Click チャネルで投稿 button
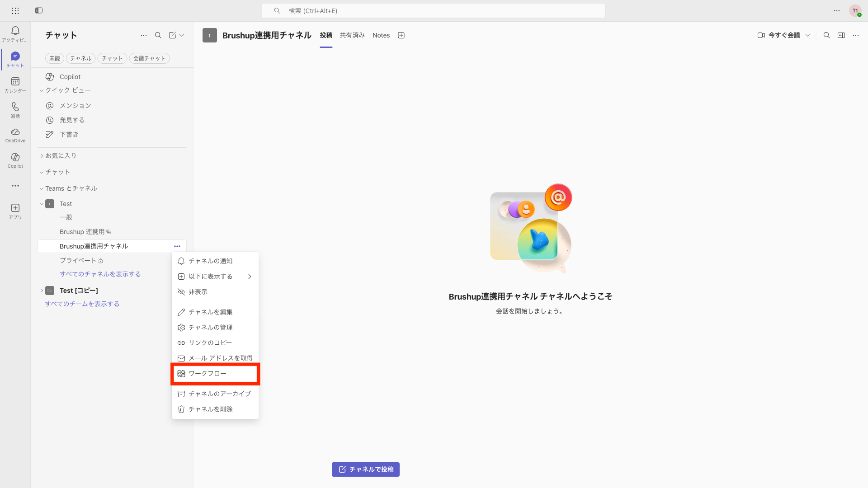 (x=366, y=469)
